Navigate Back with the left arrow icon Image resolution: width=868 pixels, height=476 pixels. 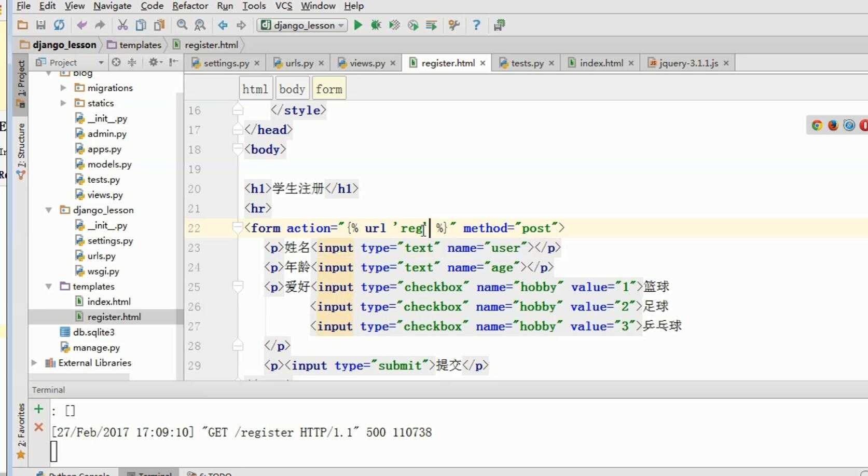pos(223,25)
